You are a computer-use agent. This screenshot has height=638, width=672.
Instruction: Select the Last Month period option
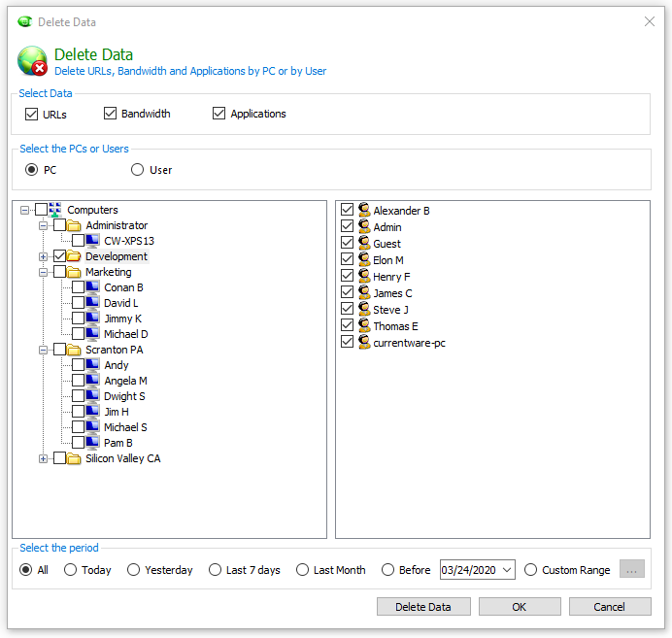point(302,570)
